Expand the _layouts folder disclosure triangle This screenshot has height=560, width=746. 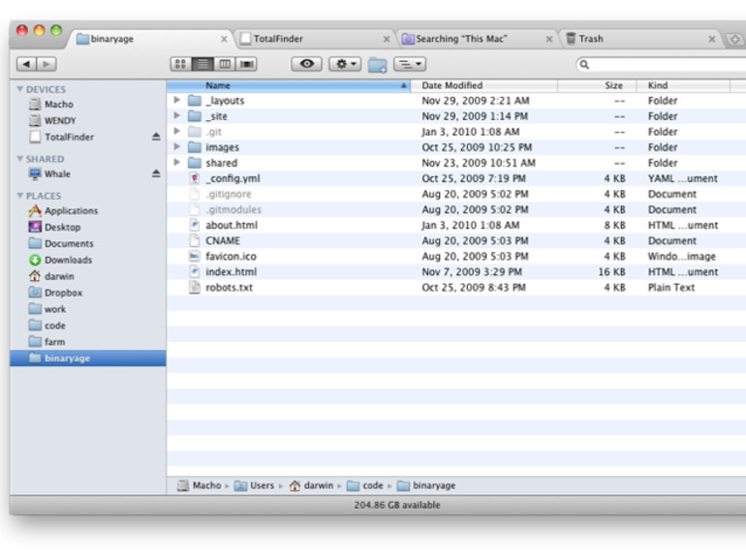tap(177, 101)
